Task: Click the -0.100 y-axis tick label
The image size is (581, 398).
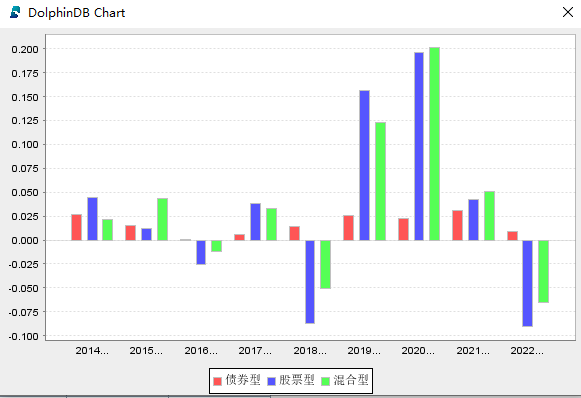Action: coord(23,336)
